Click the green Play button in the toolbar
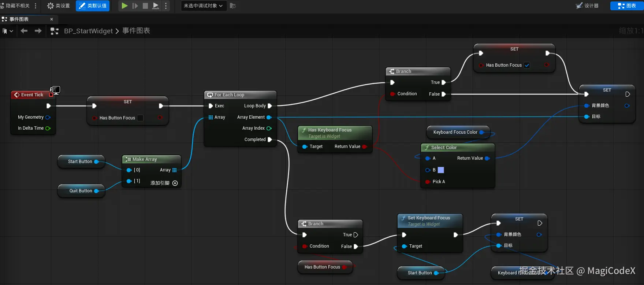644x285 pixels. [124, 6]
